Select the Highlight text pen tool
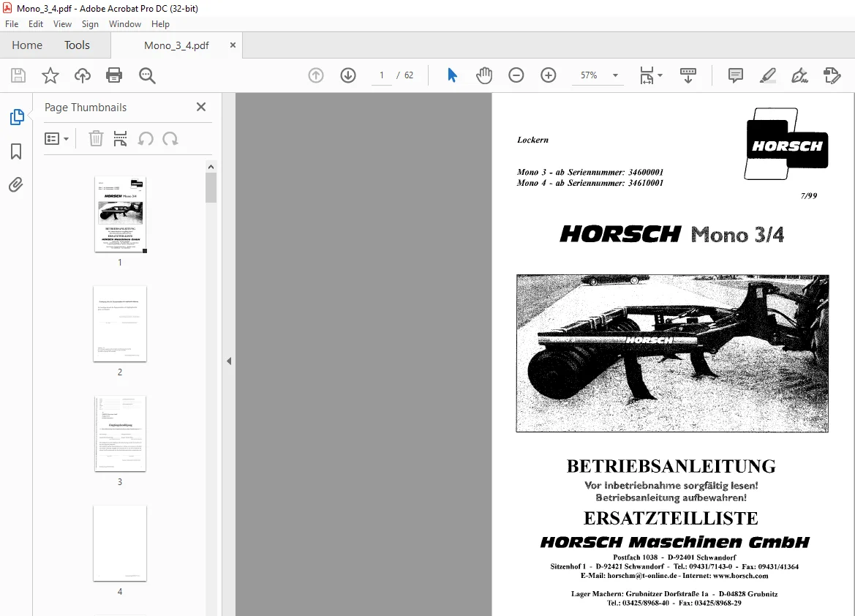The width and height of the screenshot is (855, 616). coord(768,75)
